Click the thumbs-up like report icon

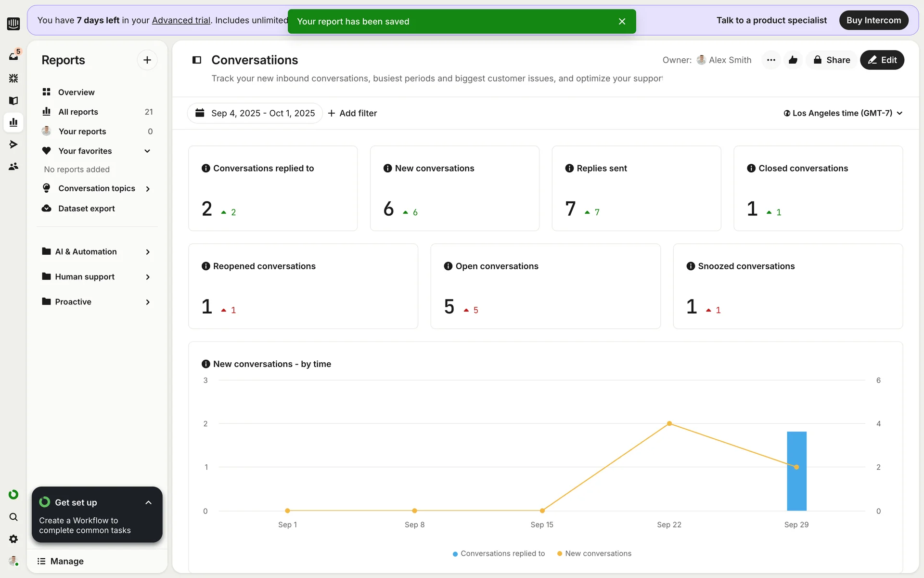[x=793, y=60]
